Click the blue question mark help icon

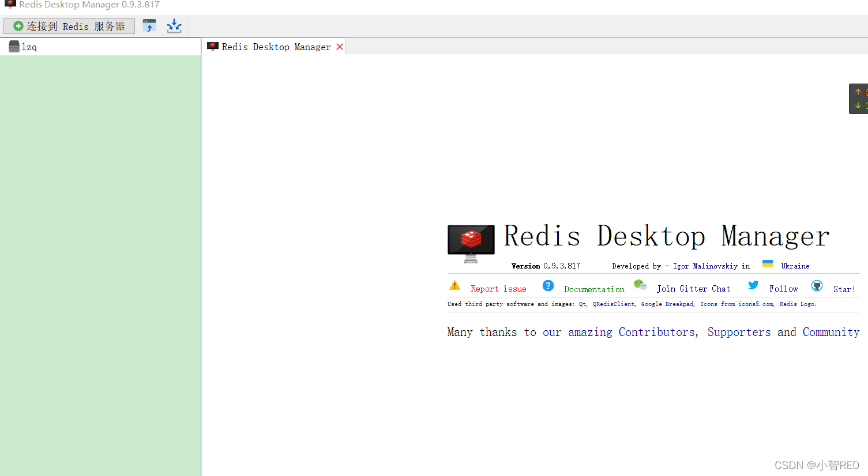(548, 285)
